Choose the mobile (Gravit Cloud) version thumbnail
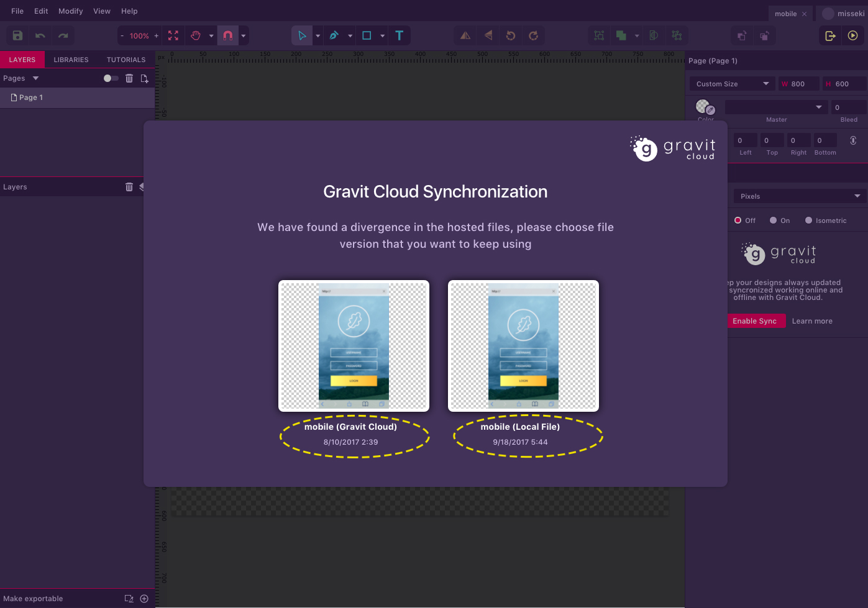868x608 pixels. (354, 346)
